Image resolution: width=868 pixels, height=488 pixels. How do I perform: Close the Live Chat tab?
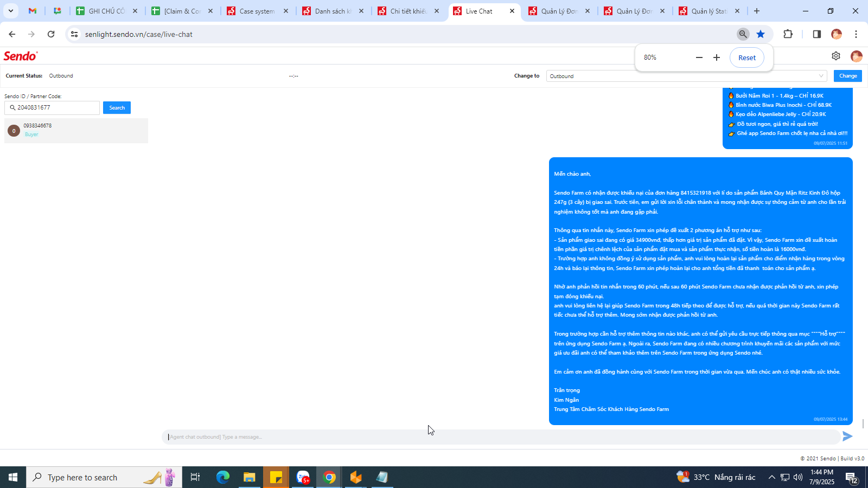(x=512, y=11)
